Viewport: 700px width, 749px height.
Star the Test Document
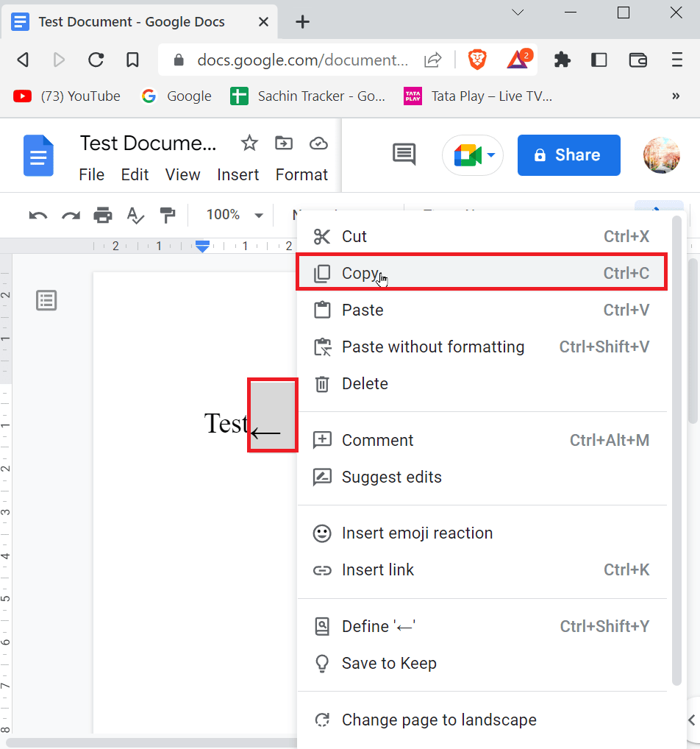pos(249,143)
